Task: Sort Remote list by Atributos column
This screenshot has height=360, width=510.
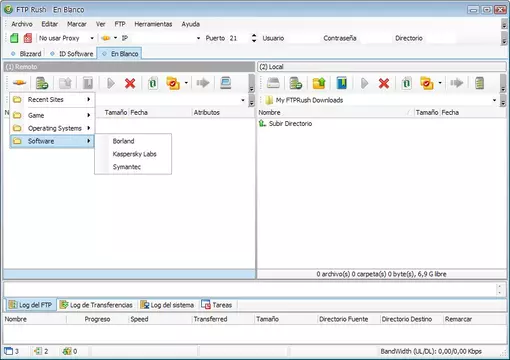Action: (x=223, y=113)
